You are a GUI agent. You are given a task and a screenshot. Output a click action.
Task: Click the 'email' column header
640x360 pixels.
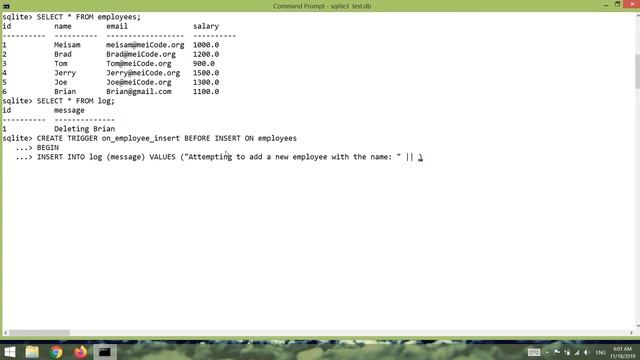(117, 26)
